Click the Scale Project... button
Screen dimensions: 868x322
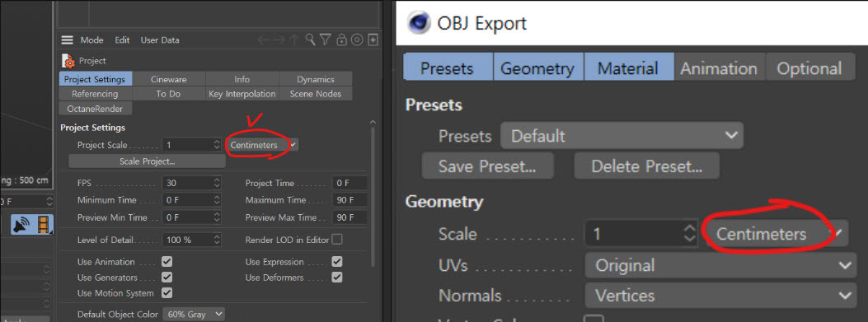(148, 161)
